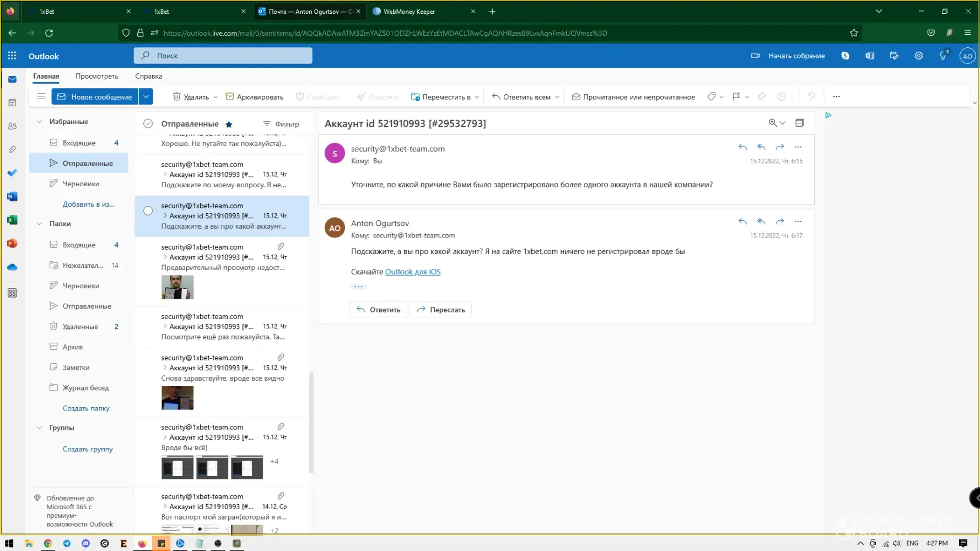Image resolution: width=980 pixels, height=551 pixels.
Task: Open the To Do checkmark app in sidebar
Action: point(12,173)
